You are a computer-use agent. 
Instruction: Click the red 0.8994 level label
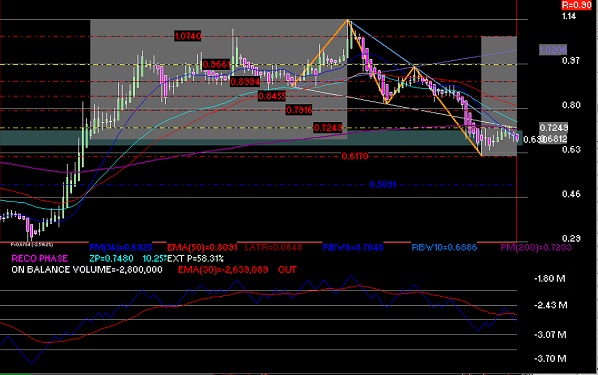245,82
